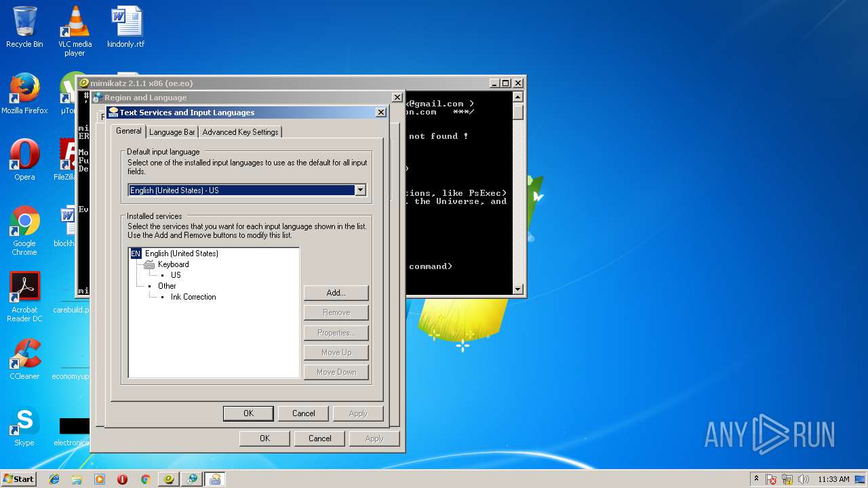Close the Text Services and Input Languages dialog

(x=381, y=113)
